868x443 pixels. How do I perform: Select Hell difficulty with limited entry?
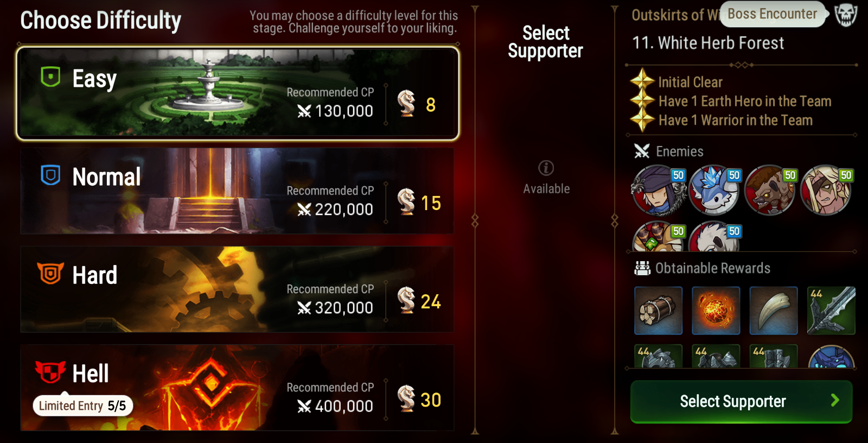[x=237, y=388]
